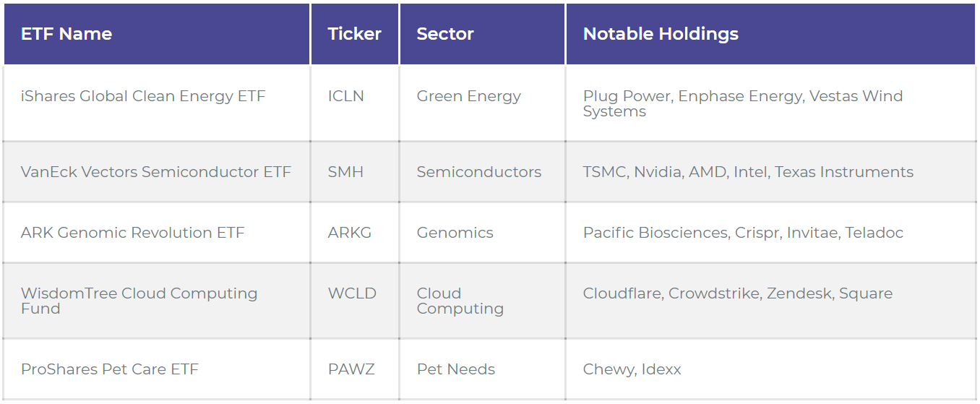980x404 pixels.
Task: Click the Notable Holdings column header
Action: (x=661, y=34)
